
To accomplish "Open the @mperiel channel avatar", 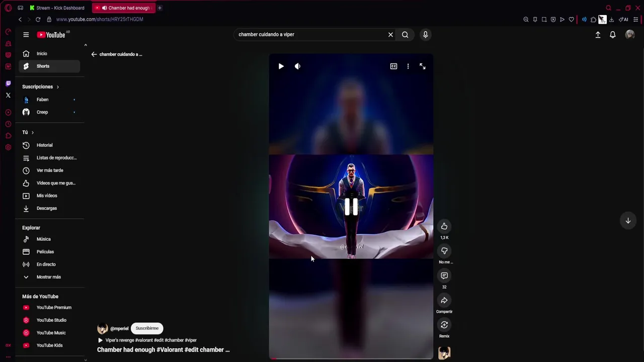I will pos(103,329).
